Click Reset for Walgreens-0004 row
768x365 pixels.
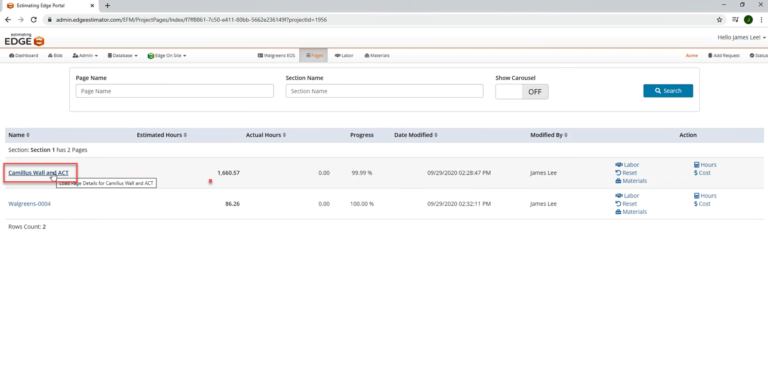pos(626,204)
